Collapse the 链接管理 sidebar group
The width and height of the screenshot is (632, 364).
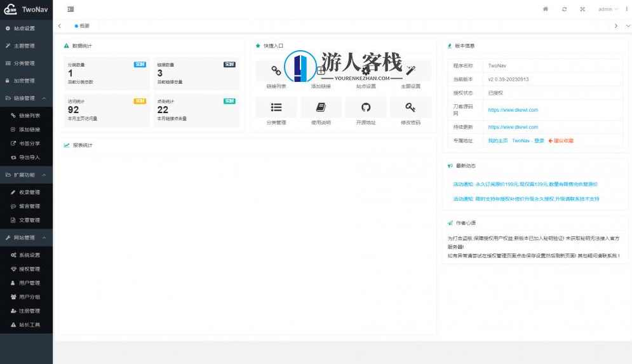(26, 98)
